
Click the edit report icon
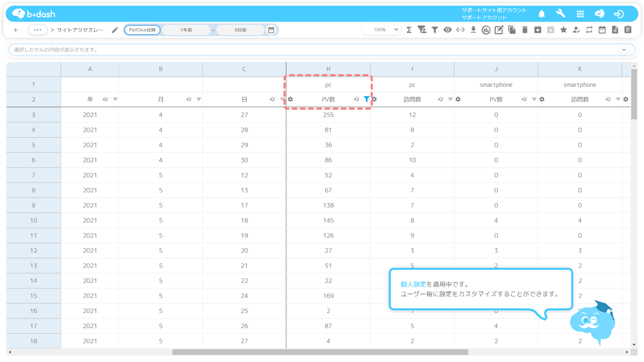(x=499, y=30)
